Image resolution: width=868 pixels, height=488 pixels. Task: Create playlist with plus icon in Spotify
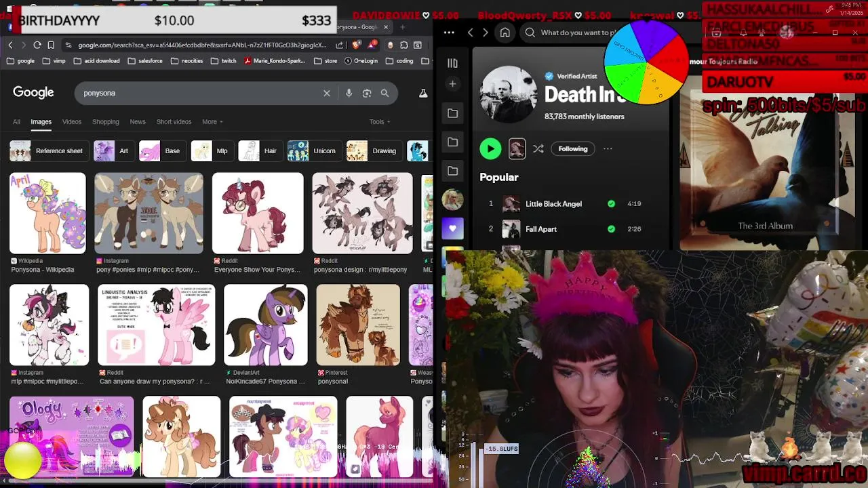(x=452, y=83)
